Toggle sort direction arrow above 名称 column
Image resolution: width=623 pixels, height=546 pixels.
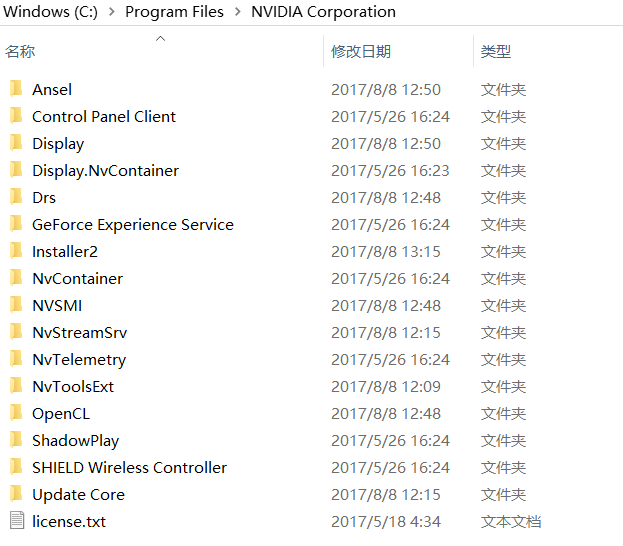161,39
